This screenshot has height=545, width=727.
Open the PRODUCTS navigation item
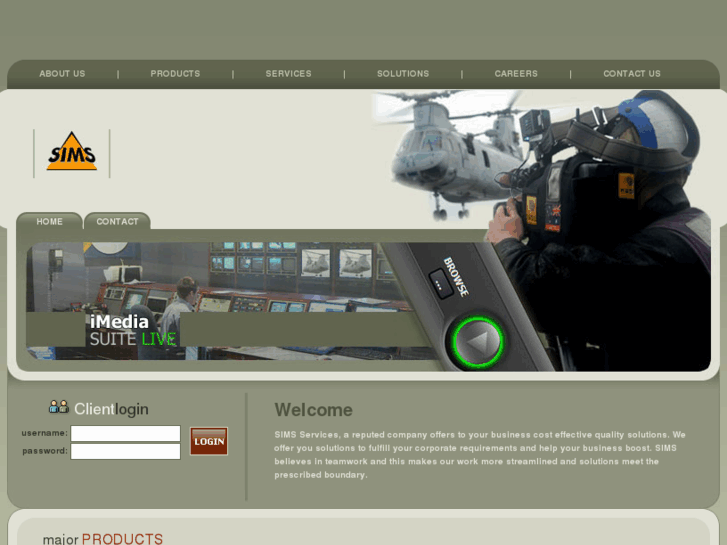tap(175, 74)
